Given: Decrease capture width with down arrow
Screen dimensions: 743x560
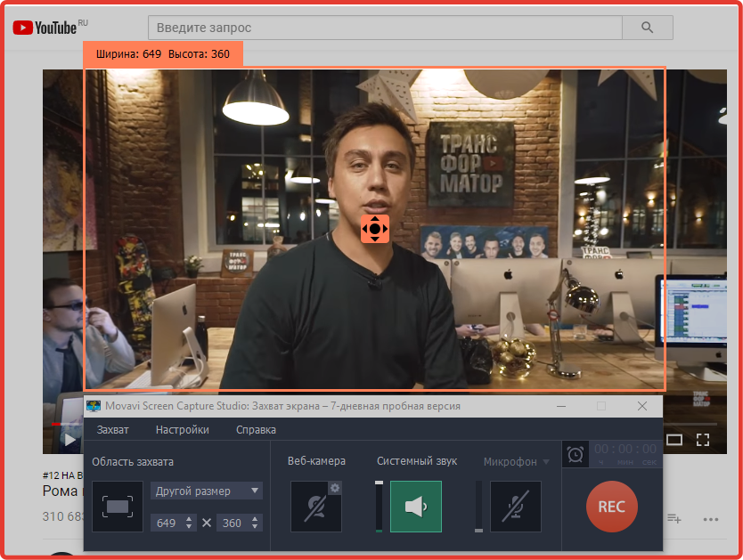Looking at the screenshot, I should pyautogui.click(x=189, y=526).
